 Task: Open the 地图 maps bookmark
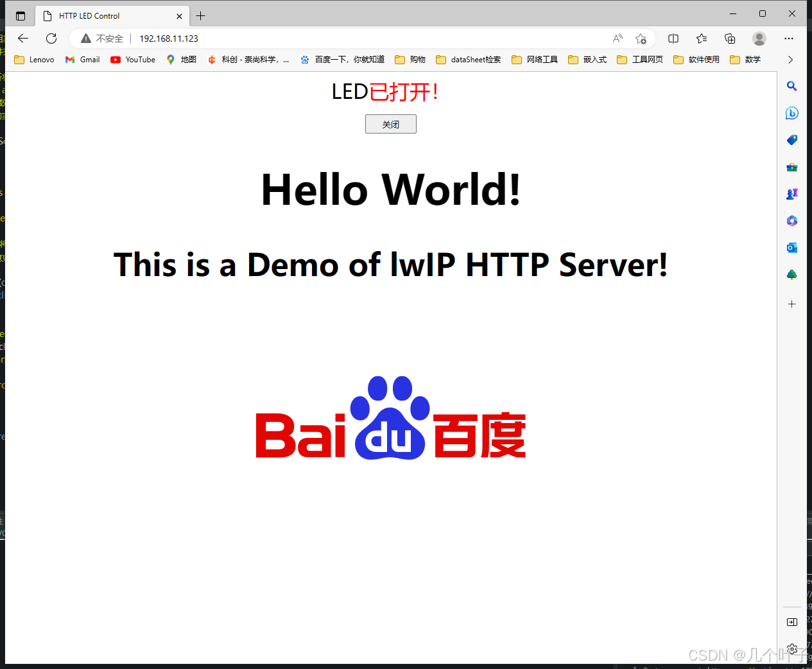(181, 60)
